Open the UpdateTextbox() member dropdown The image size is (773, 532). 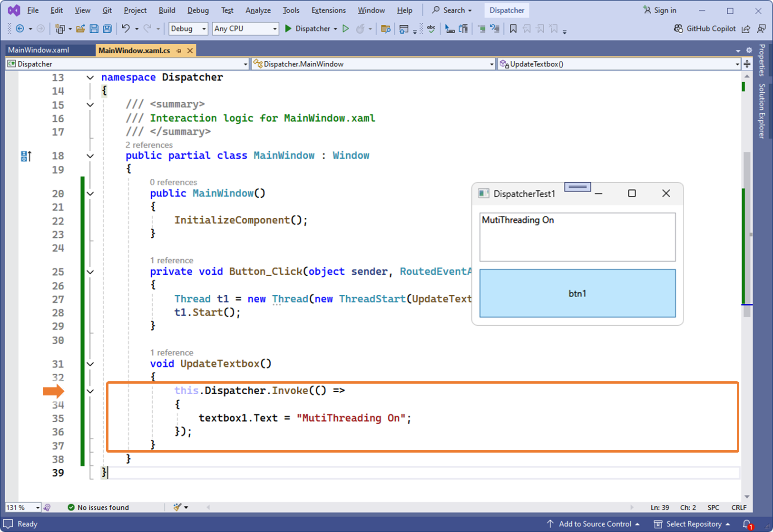click(x=619, y=64)
